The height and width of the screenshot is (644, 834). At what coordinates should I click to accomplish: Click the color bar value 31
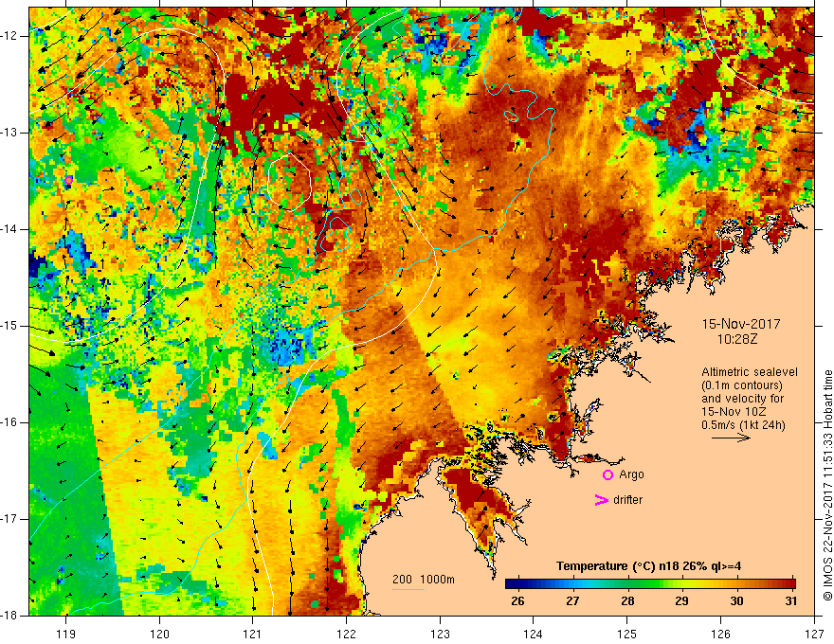tap(791, 601)
